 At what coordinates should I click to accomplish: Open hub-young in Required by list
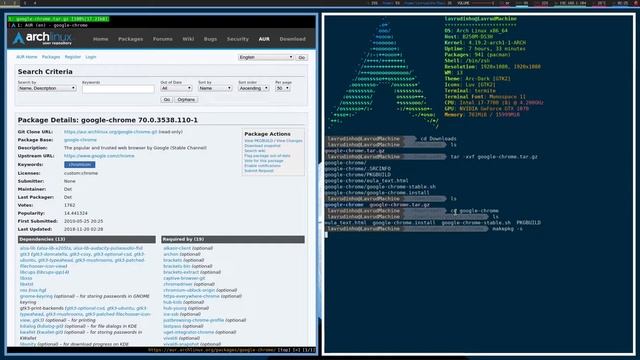(175, 309)
